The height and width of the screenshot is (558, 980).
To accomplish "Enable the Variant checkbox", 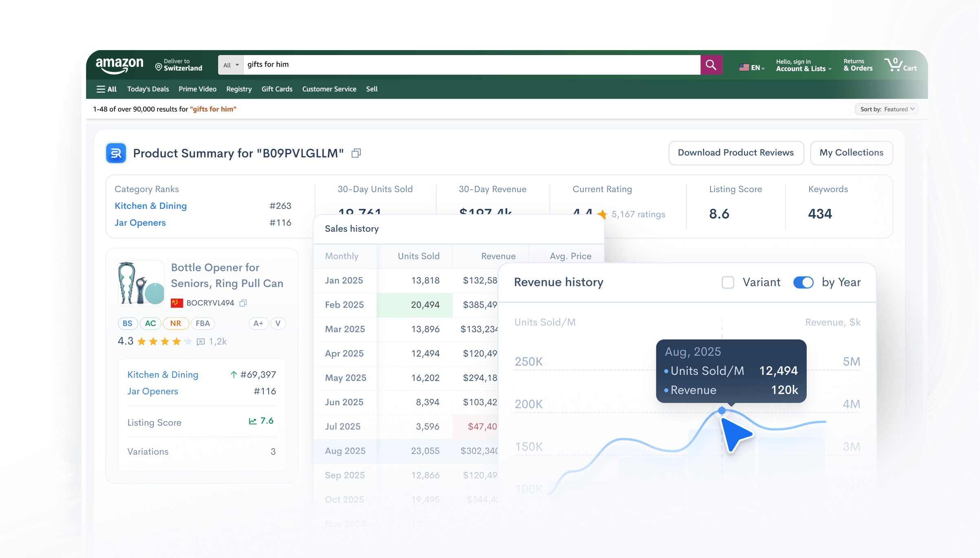I will click(x=728, y=282).
